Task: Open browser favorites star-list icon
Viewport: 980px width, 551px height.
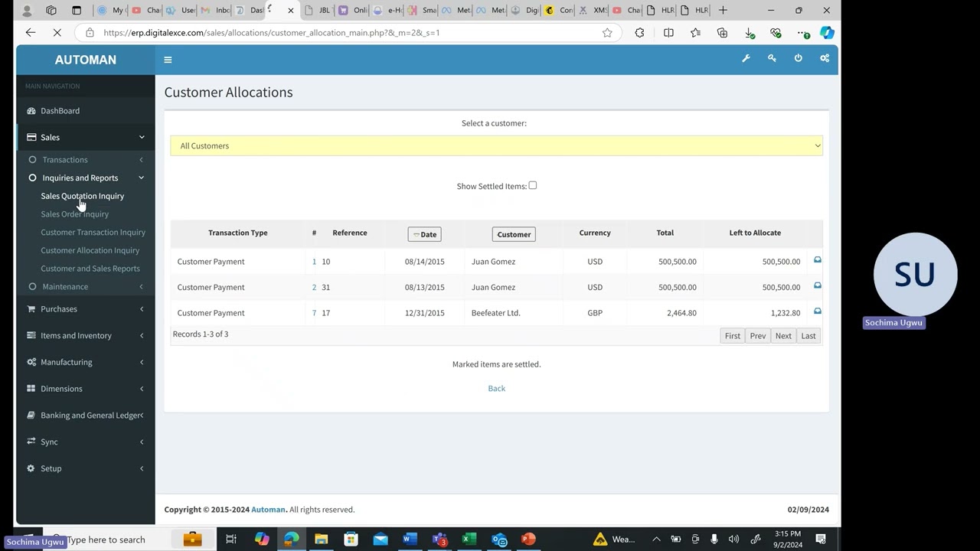Action: click(x=695, y=32)
